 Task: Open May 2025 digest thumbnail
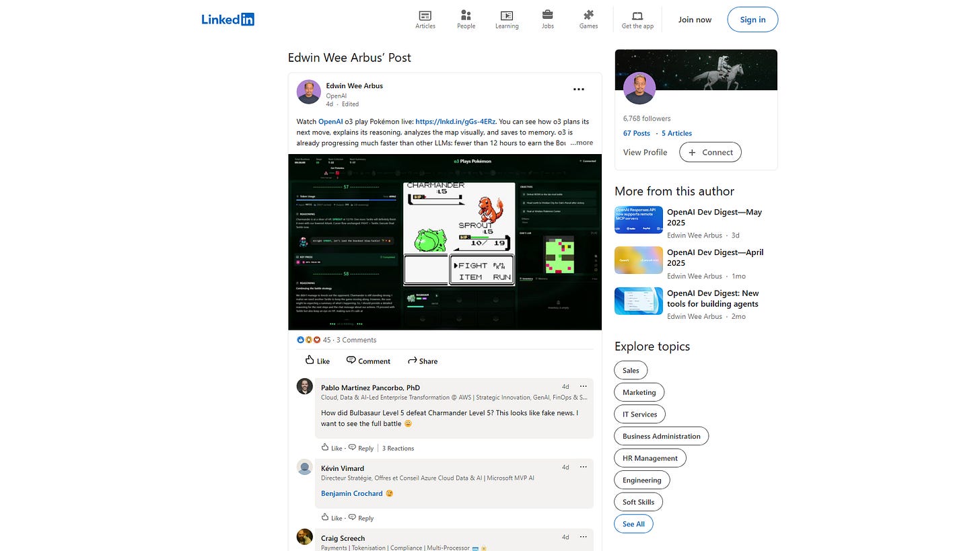click(639, 220)
